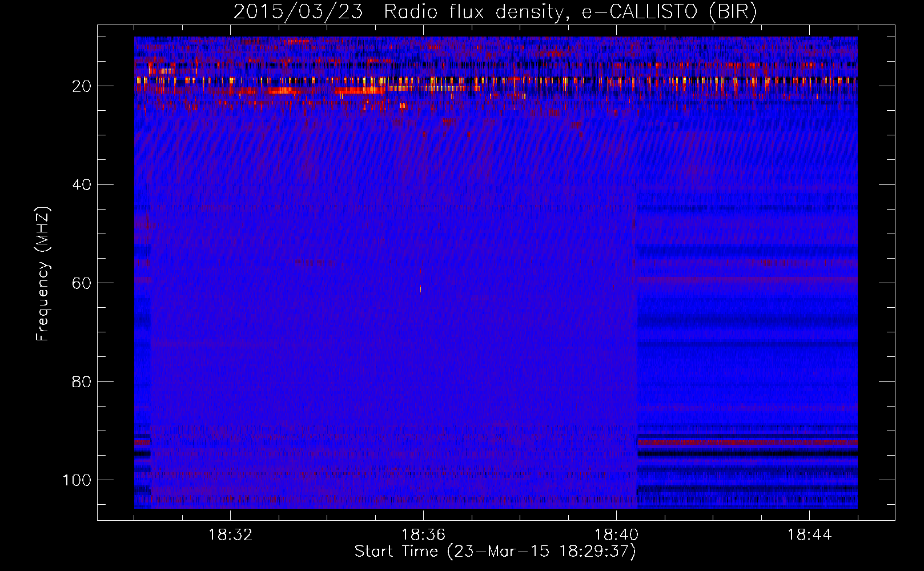Click the 18:36 time tick label
This screenshot has height=571, width=924.
423,535
